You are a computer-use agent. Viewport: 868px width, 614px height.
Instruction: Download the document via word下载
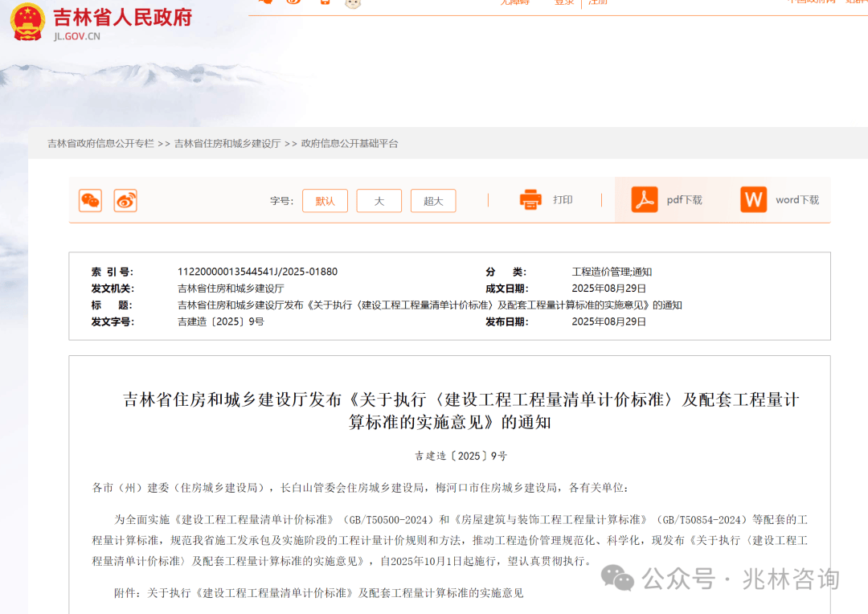pos(797,200)
